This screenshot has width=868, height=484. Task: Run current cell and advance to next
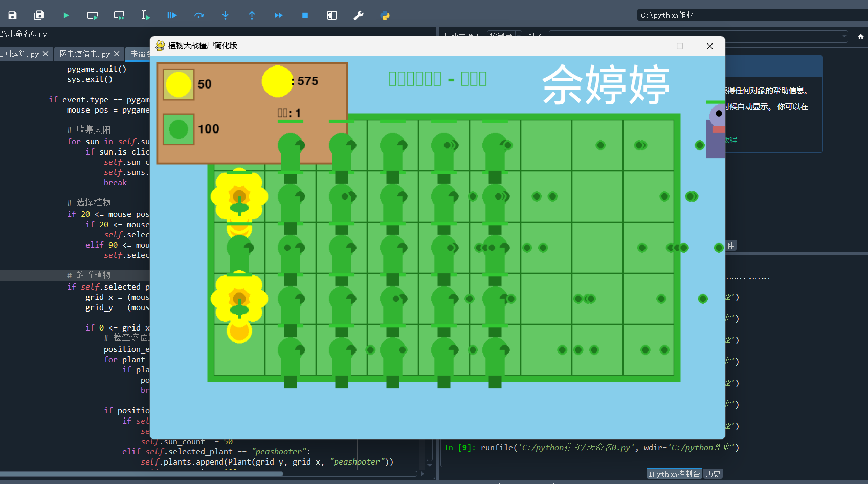pos(119,15)
